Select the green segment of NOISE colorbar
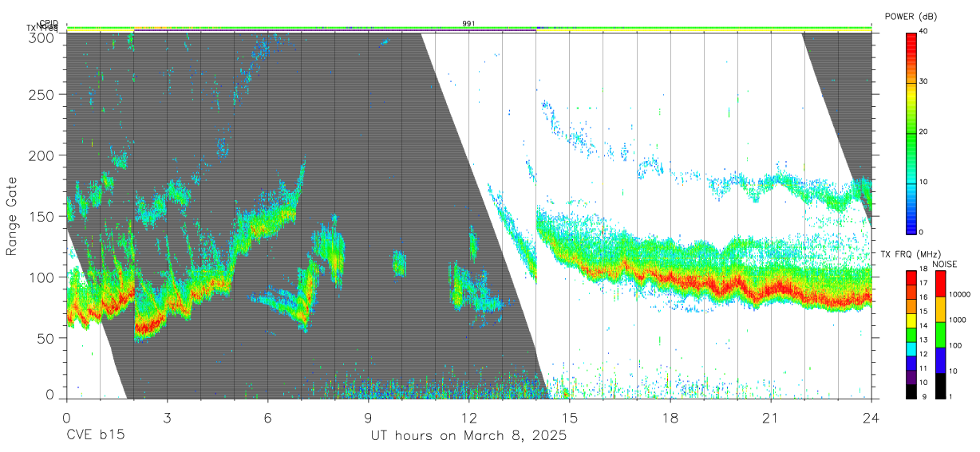 pos(941,335)
